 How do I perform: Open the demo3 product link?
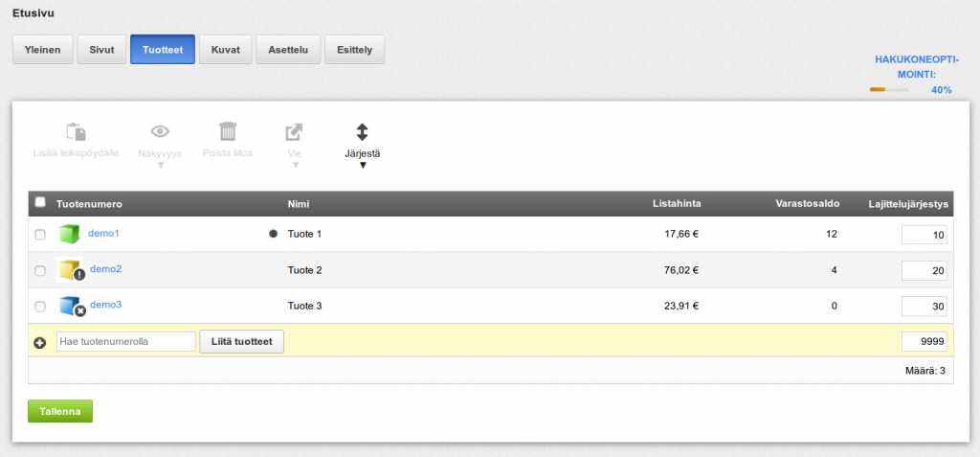[105, 305]
